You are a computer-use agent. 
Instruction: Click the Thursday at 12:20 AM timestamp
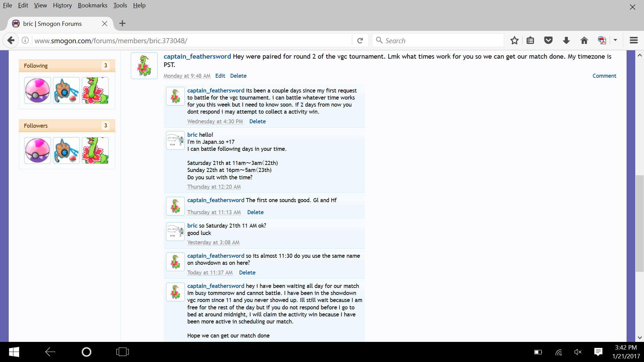(x=214, y=187)
